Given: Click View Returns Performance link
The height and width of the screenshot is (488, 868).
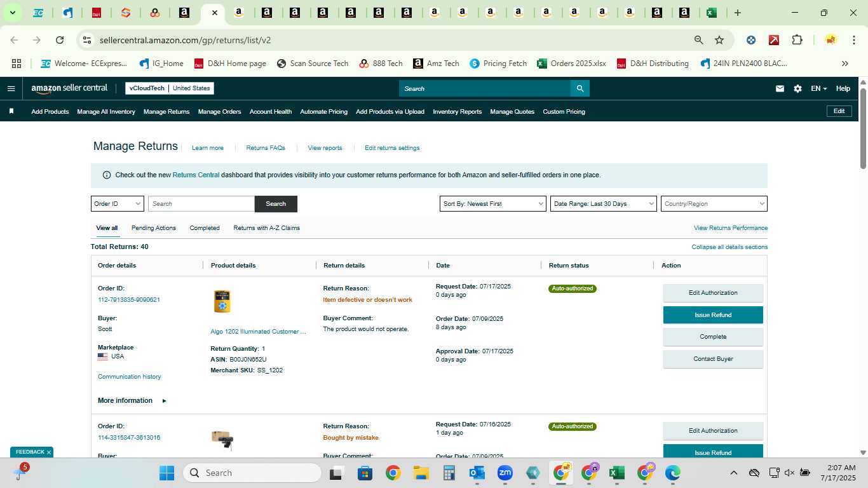Looking at the screenshot, I should (731, 227).
